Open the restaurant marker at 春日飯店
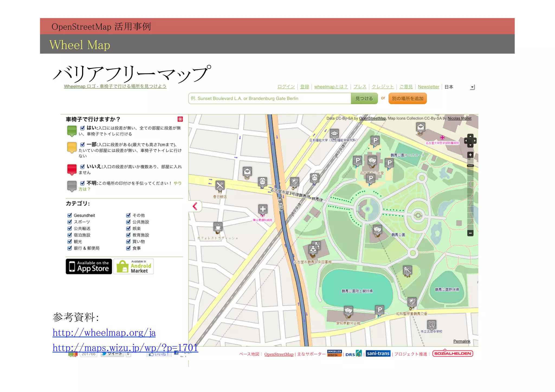The image size is (555, 392). click(x=220, y=186)
